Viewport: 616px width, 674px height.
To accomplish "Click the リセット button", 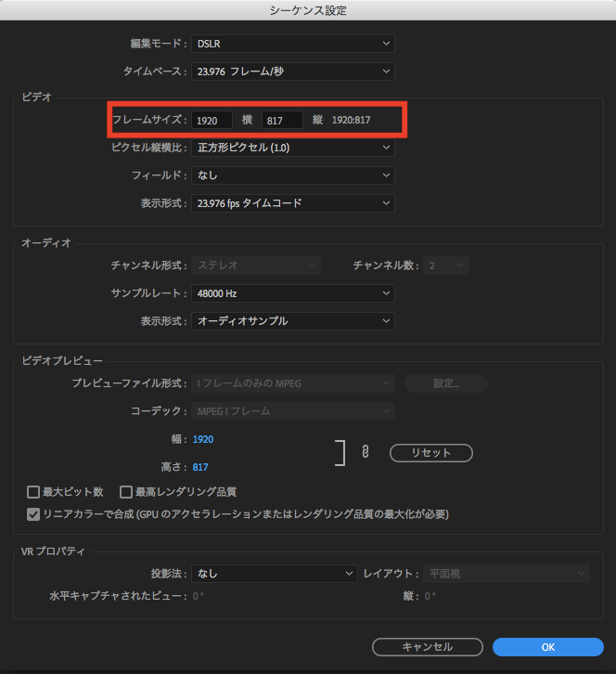I will point(430,453).
